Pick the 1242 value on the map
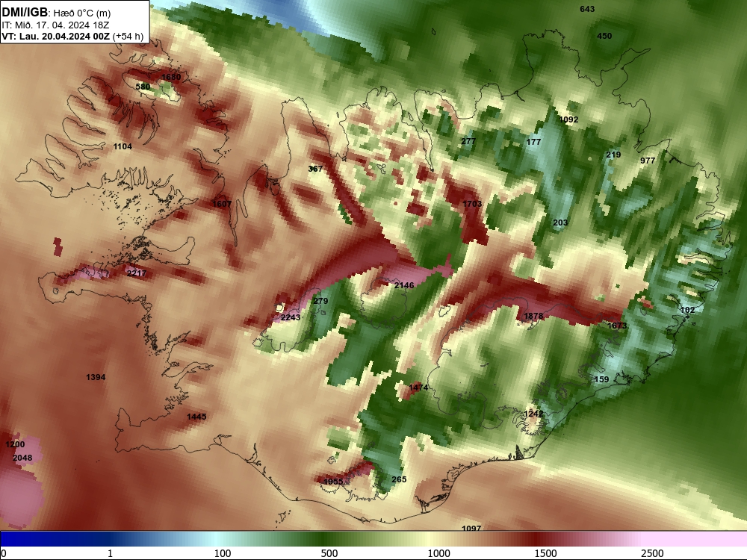Viewport: 747px width, 560px height. pyautogui.click(x=533, y=414)
